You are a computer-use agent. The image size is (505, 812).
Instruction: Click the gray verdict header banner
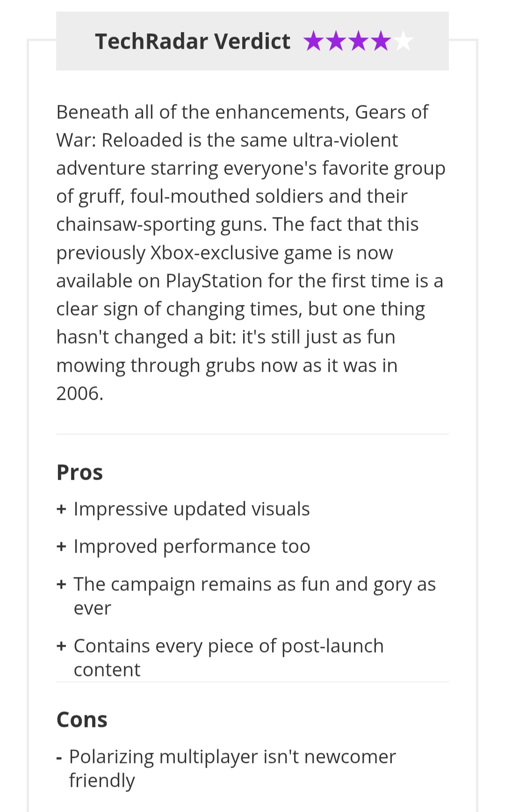[252, 41]
